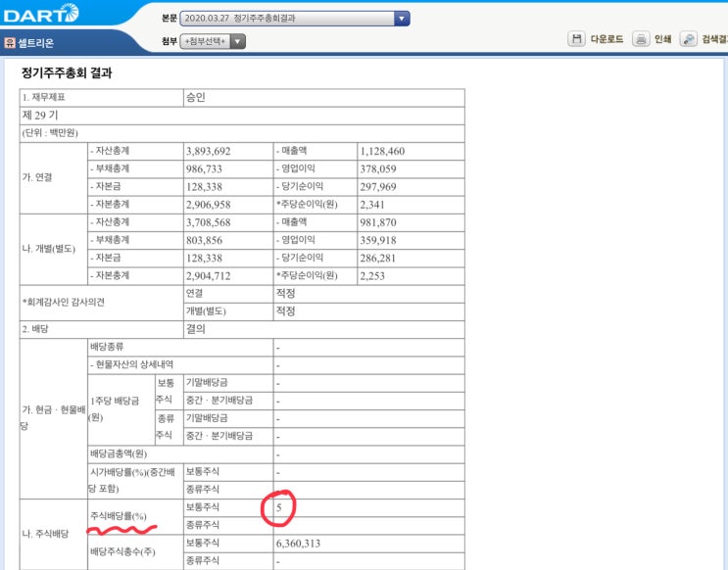Click the '(단위 : 백만원)' row

(242, 133)
